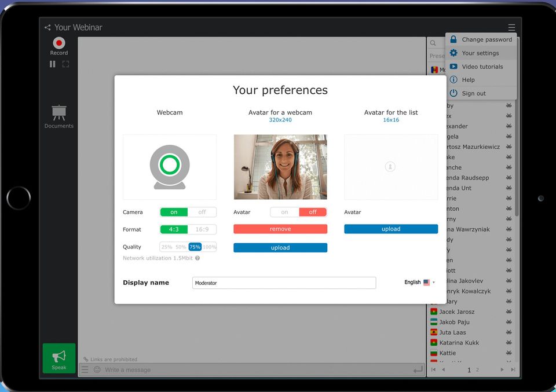This screenshot has height=392, width=556.
Task: Go to previous participants page arrow
Action: [443, 369]
